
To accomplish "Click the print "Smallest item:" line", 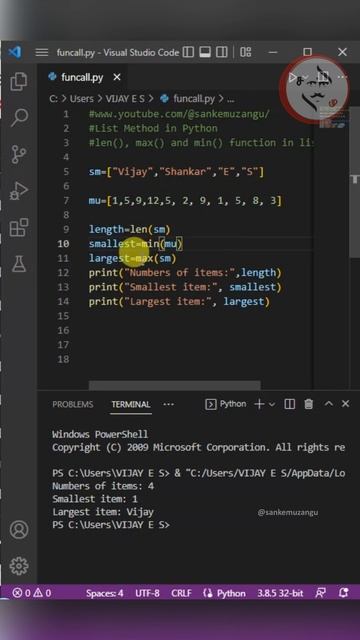I will (185, 287).
